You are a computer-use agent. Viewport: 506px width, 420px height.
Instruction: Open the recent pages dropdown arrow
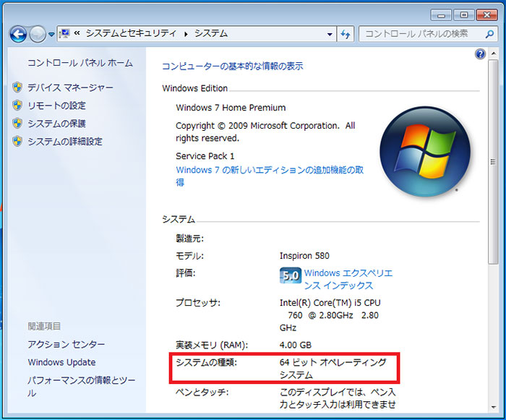51,34
